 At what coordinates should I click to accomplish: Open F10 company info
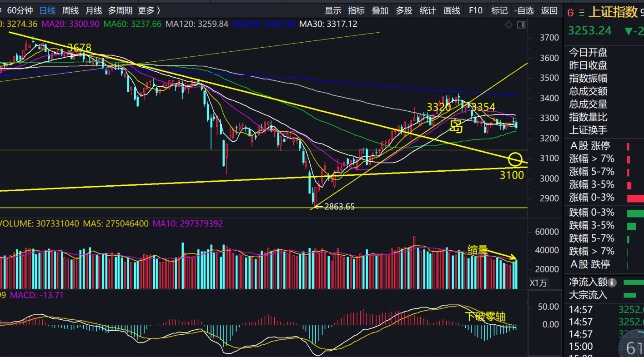click(x=475, y=10)
